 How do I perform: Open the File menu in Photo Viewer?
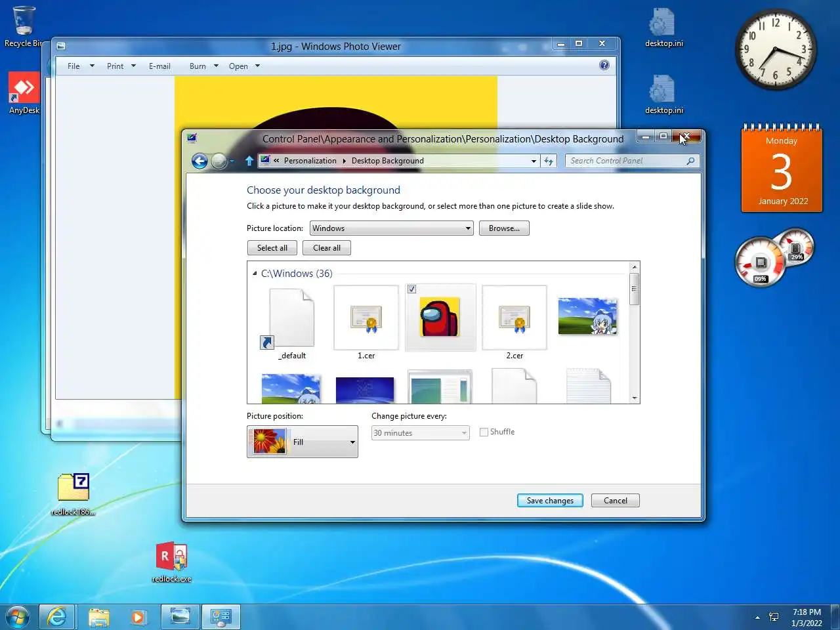pyautogui.click(x=80, y=66)
